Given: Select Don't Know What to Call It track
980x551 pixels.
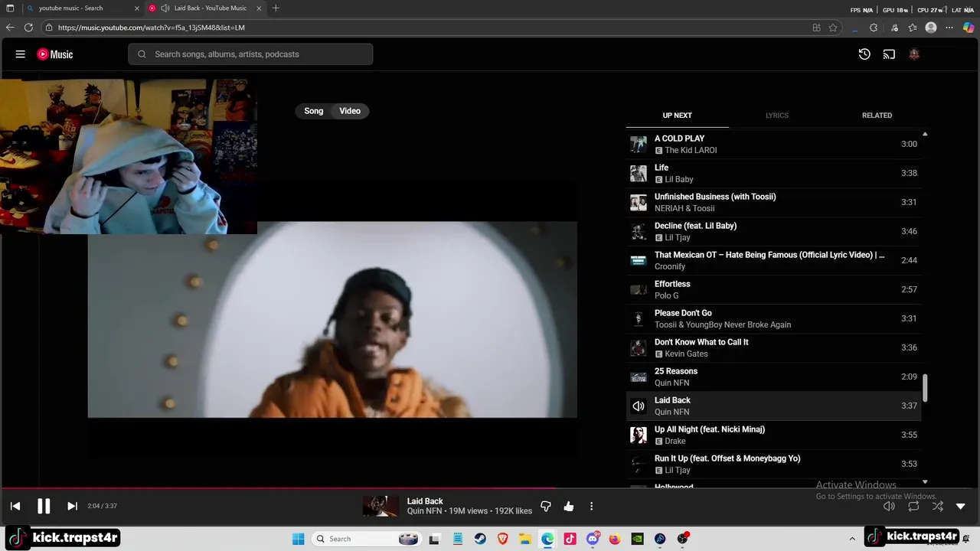Looking at the screenshot, I should [773, 347].
